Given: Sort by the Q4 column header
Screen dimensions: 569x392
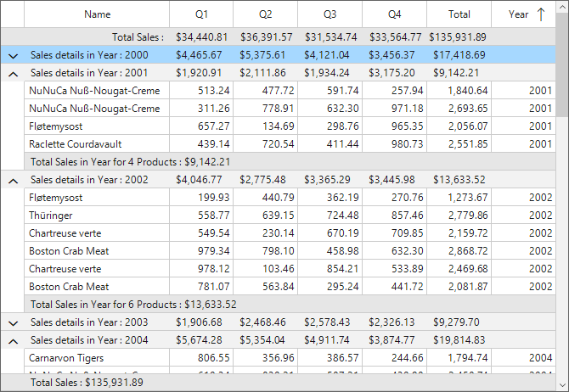Looking at the screenshot, I should coord(394,14).
